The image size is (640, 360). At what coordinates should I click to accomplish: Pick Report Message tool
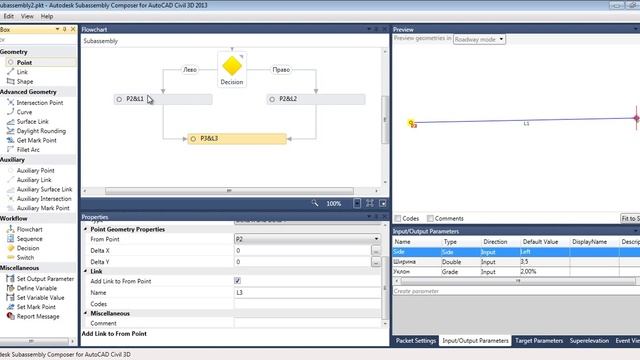click(38, 316)
